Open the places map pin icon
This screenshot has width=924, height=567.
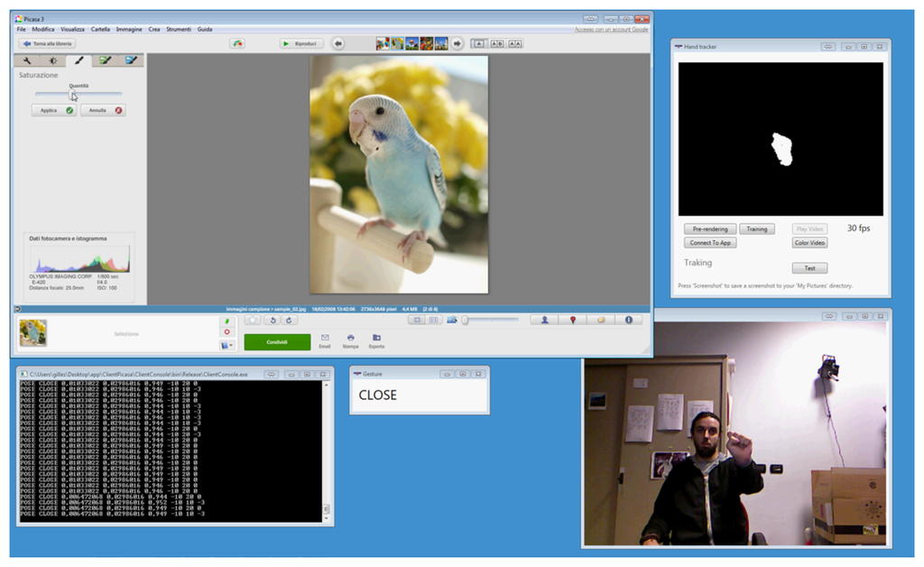click(572, 320)
